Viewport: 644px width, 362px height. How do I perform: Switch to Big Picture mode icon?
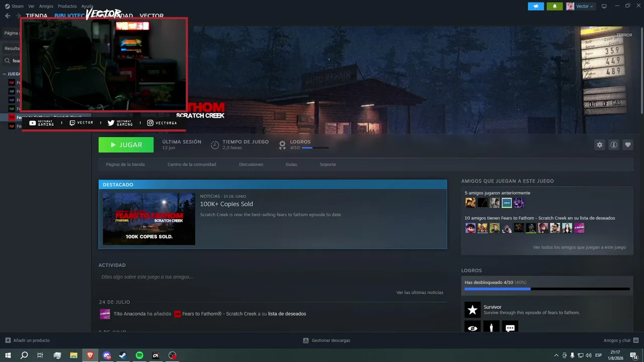pyautogui.click(x=604, y=6)
